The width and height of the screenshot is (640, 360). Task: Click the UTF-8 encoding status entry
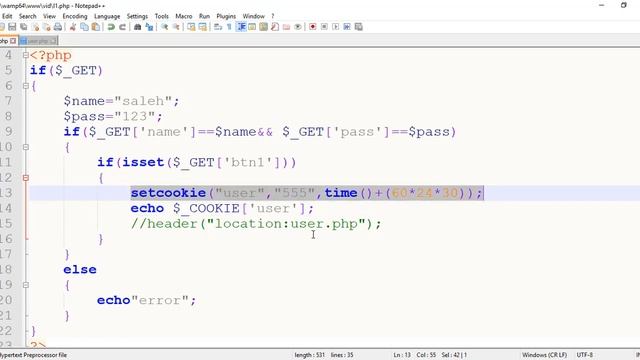click(584, 355)
